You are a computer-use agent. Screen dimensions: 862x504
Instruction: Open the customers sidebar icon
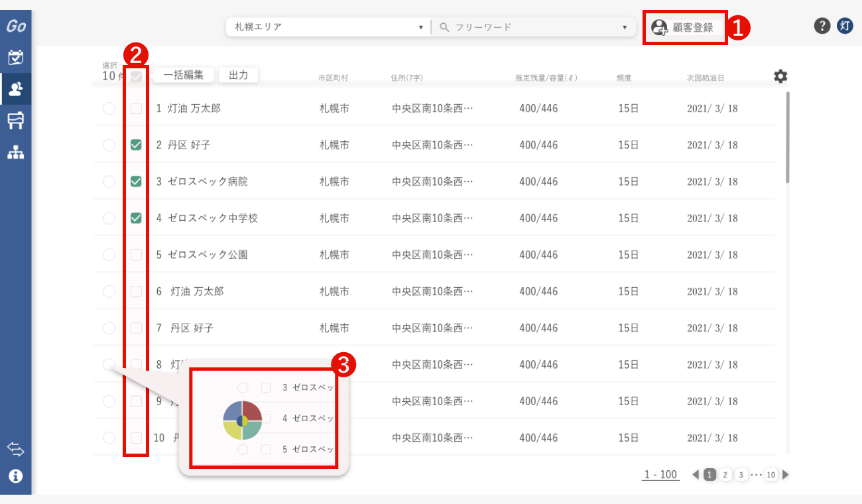[x=16, y=89]
